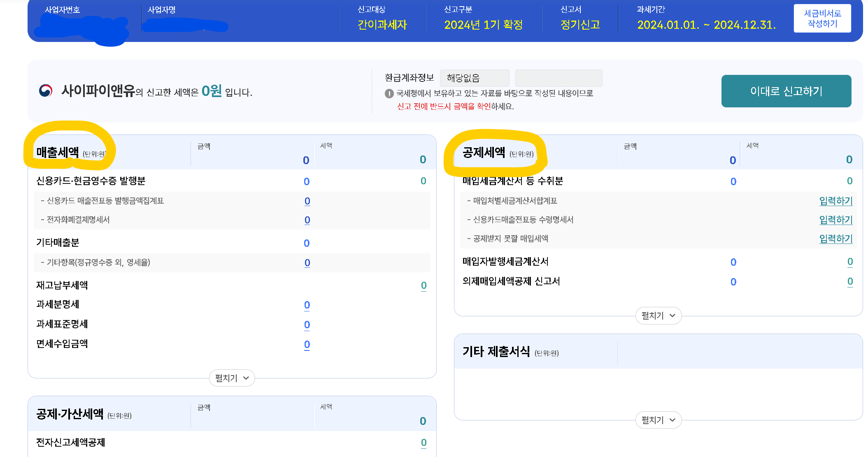This screenshot has height=457, width=868.
Task: Open 전자화폐결제명세서 amount link
Action: 307,220
